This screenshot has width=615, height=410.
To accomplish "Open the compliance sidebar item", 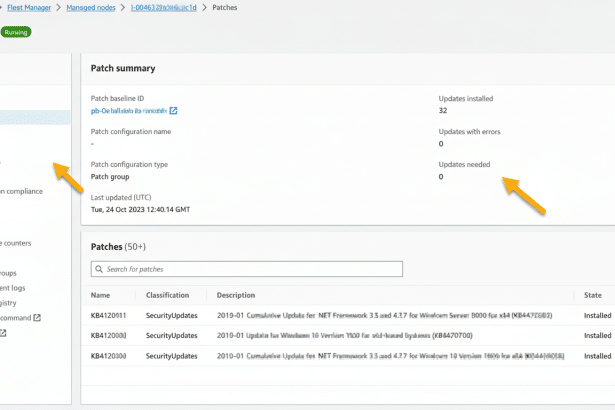I will coord(21,191).
